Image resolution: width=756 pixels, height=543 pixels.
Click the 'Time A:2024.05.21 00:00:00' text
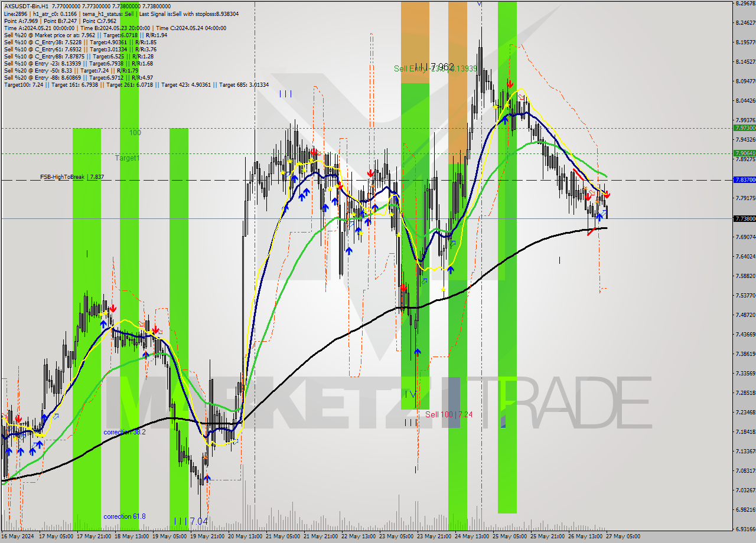point(39,28)
